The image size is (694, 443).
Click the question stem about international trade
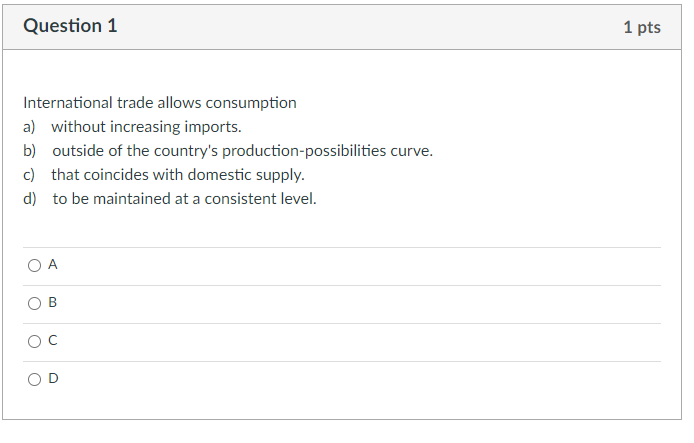160,103
